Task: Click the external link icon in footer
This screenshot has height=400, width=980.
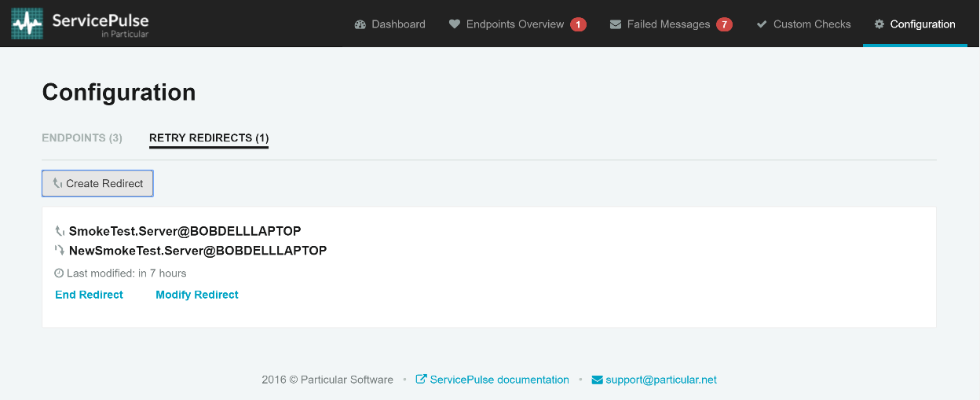Action: 421,380
